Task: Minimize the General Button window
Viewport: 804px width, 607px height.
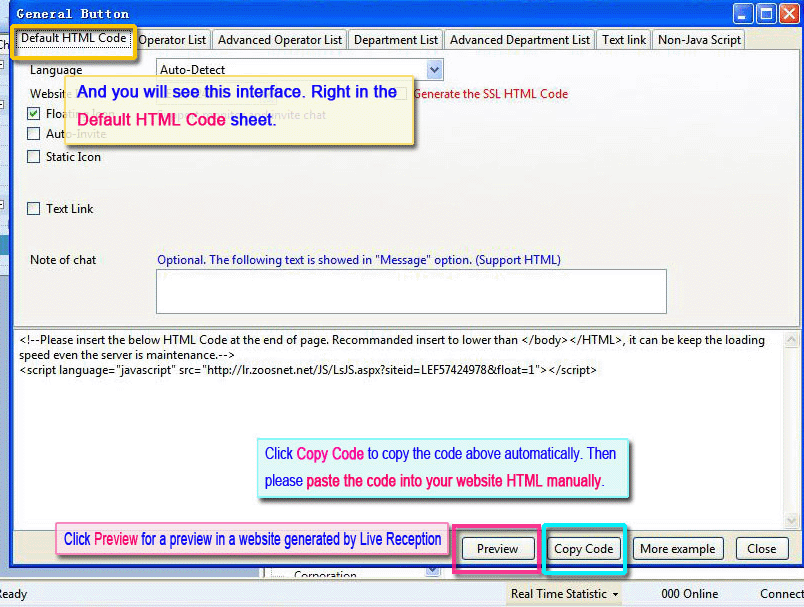Action: coord(742,14)
